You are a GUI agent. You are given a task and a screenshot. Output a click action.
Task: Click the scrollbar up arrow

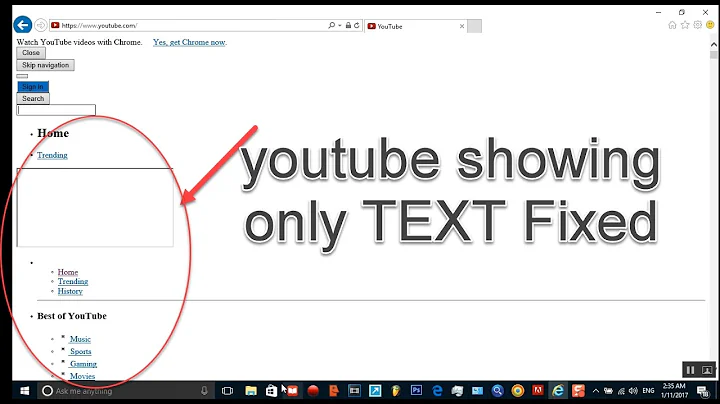(x=714, y=45)
